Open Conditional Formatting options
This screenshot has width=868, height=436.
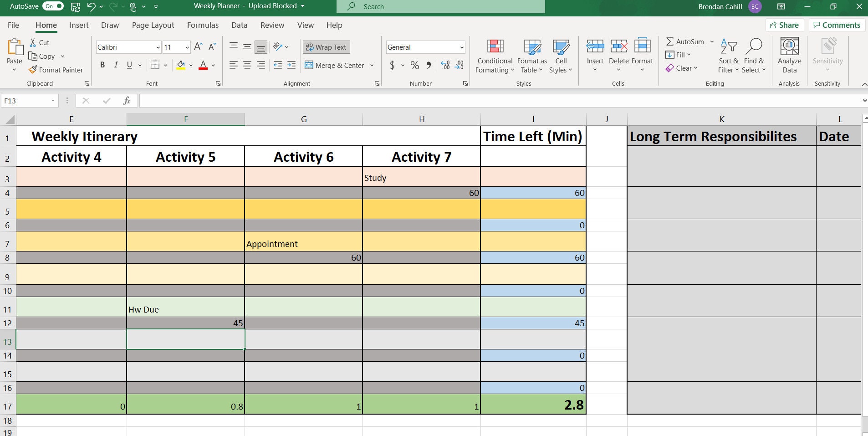[x=494, y=55]
